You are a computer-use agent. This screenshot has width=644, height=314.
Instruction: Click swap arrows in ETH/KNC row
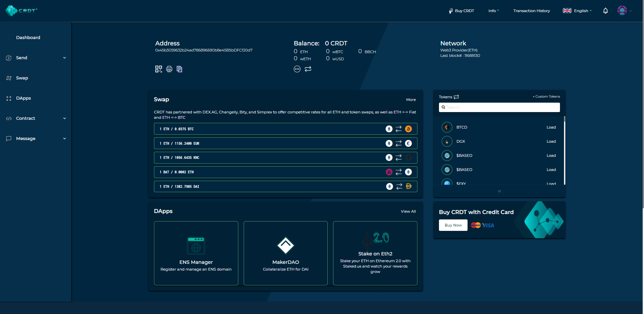(399, 158)
